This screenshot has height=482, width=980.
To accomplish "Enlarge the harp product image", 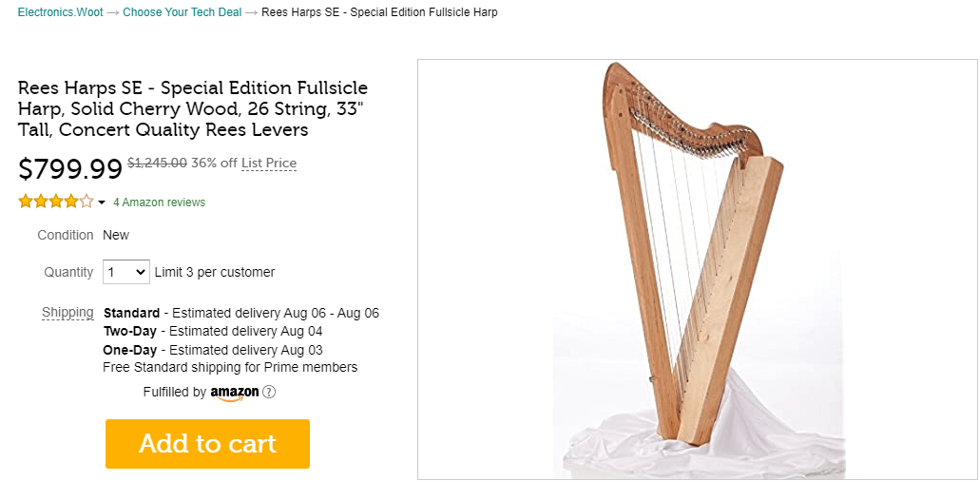I will click(x=697, y=269).
